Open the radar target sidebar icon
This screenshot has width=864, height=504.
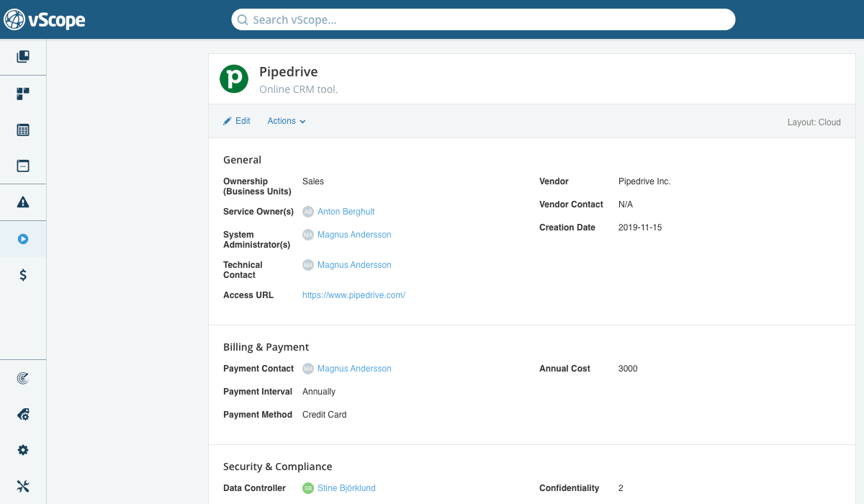(x=23, y=378)
